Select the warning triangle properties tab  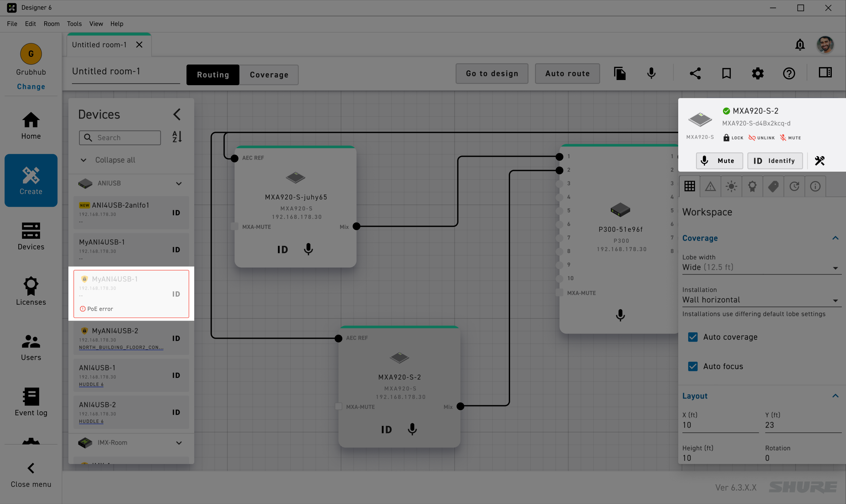[710, 186]
